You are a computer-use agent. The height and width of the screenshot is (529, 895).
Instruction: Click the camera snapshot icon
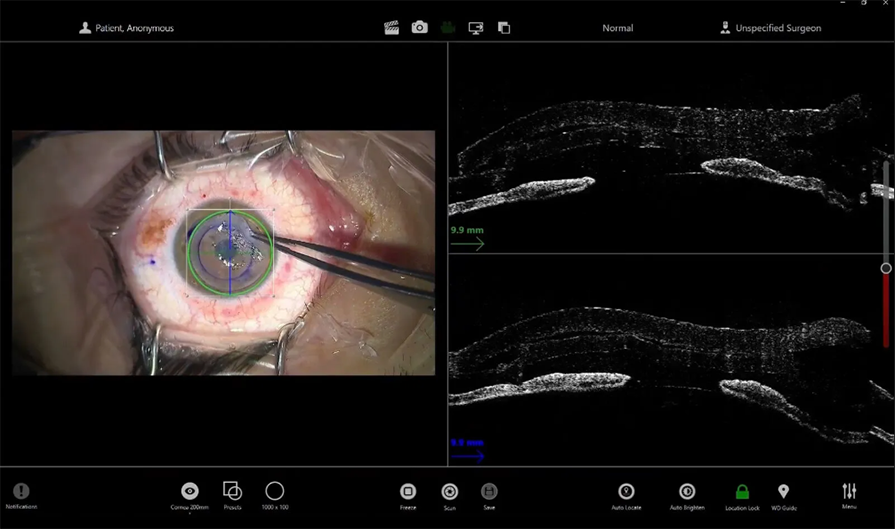420,28
